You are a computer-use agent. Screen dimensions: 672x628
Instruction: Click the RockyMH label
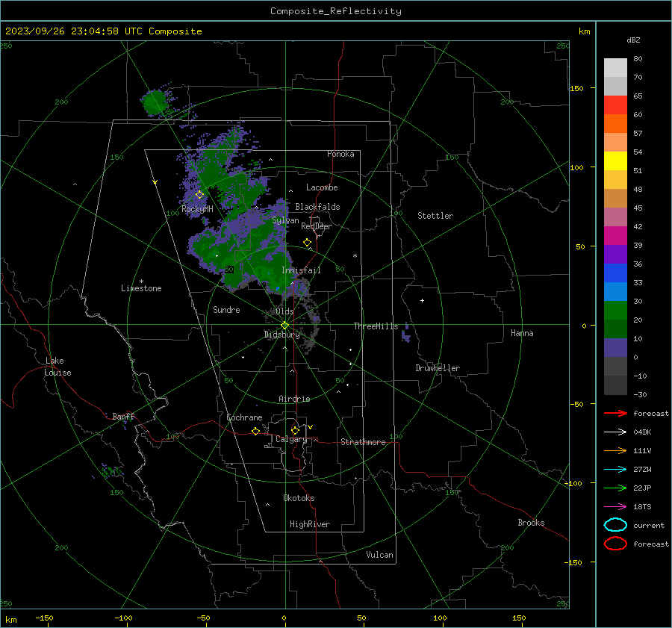197,209
